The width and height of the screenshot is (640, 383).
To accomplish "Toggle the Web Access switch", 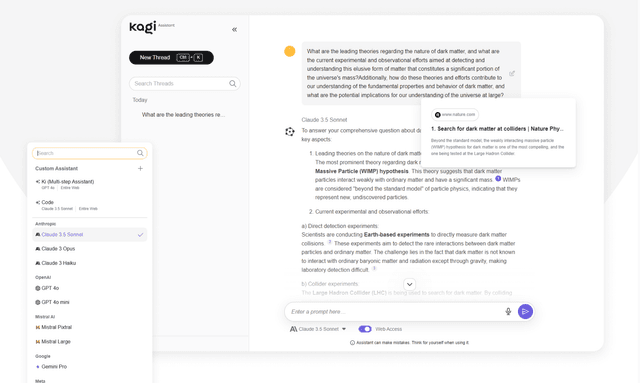I will coord(365,329).
